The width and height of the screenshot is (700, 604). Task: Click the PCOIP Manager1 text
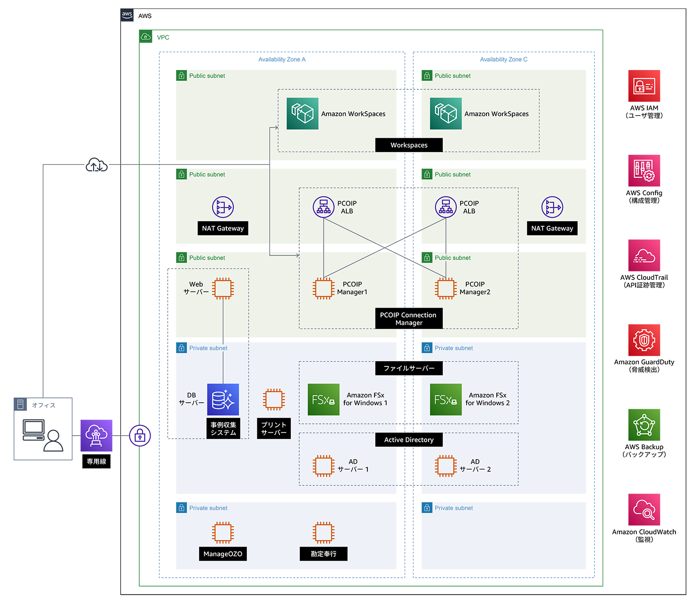(x=352, y=288)
